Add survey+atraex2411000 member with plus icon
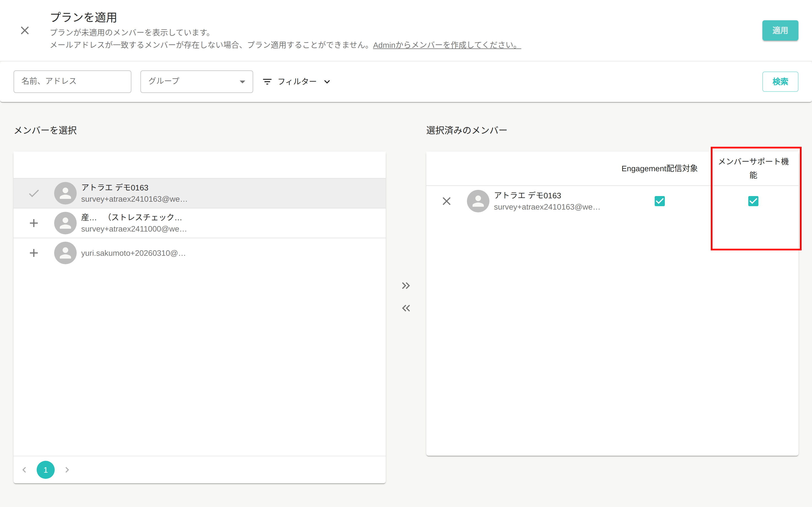The height and width of the screenshot is (507, 812). [x=34, y=223]
